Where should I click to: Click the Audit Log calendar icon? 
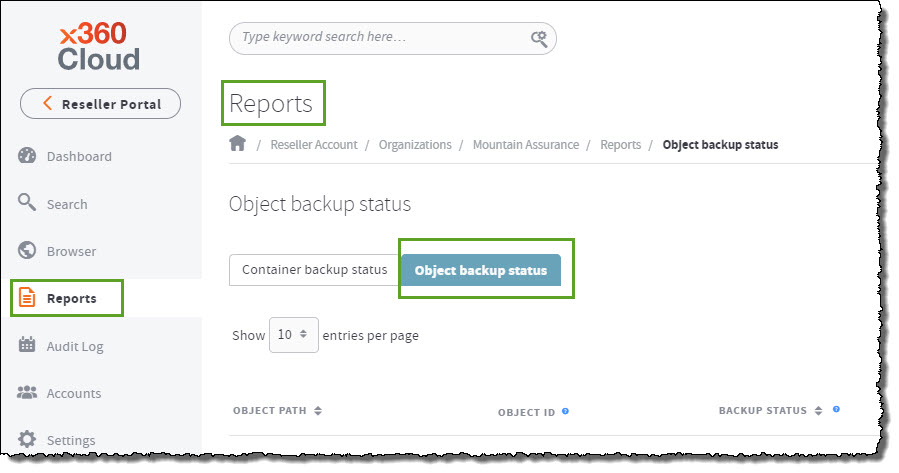click(x=27, y=345)
